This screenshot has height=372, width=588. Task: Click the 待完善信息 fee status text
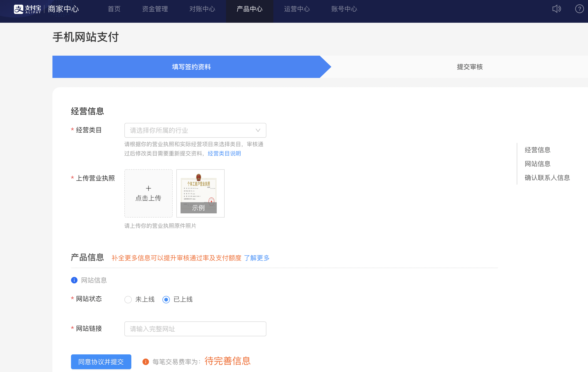(x=227, y=361)
